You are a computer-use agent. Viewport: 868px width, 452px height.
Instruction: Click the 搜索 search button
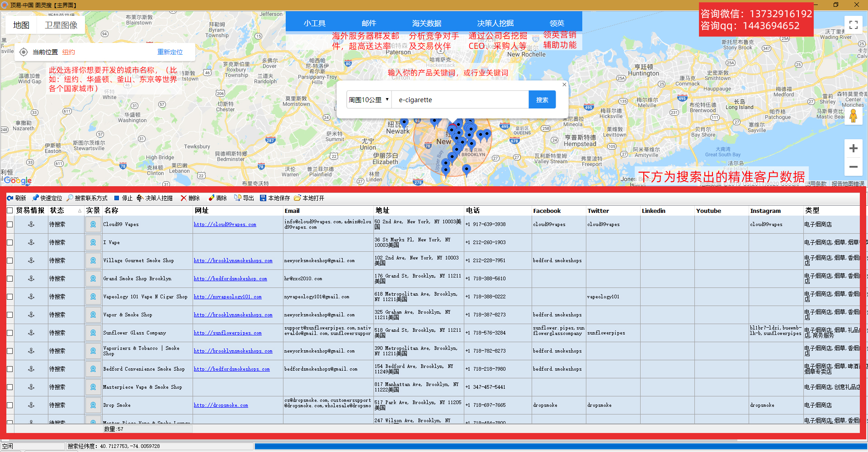tap(542, 99)
